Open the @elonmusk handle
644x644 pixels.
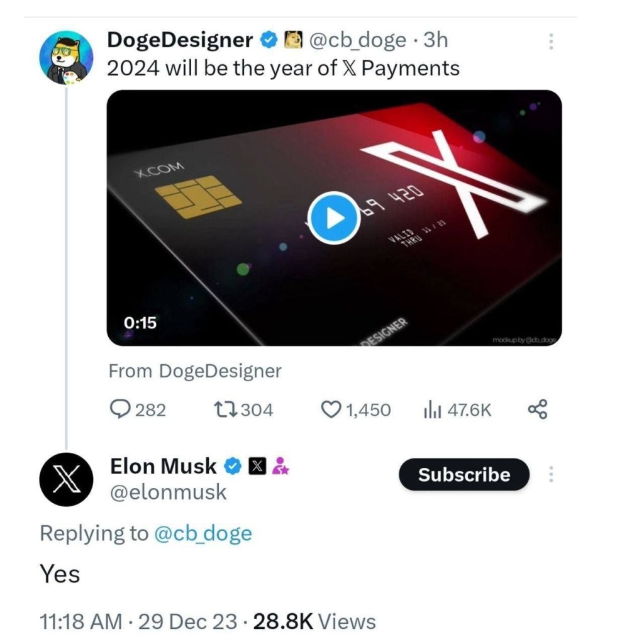[168, 492]
